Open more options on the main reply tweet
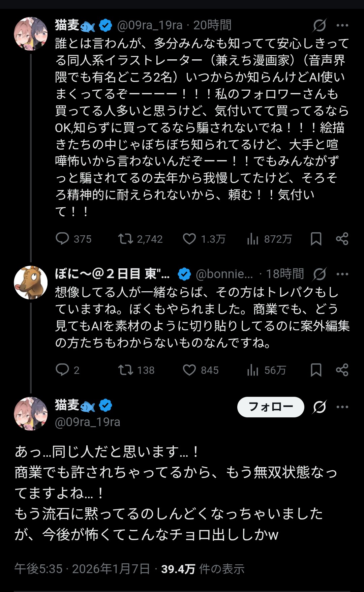The width and height of the screenshot is (364, 592). click(x=342, y=407)
